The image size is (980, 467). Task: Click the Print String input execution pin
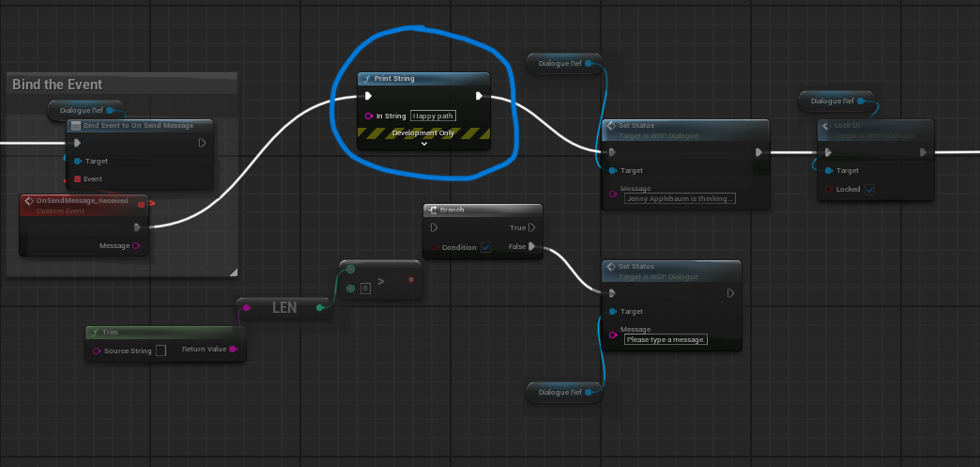pyautogui.click(x=369, y=96)
